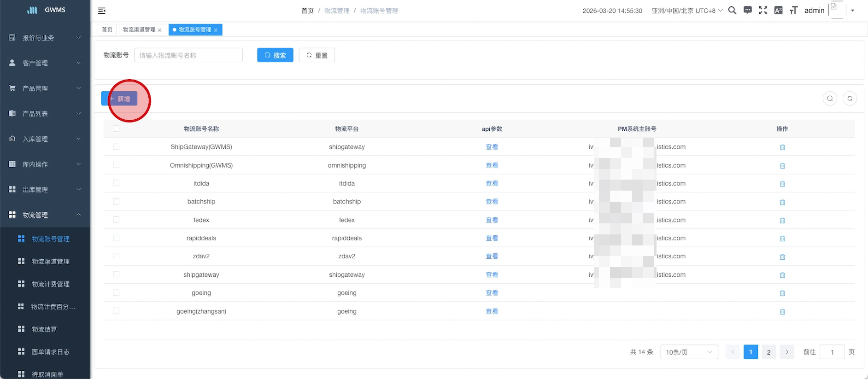Click the 重置 reset button
The height and width of the screenshot is (379, 868).
pos(317,55)
